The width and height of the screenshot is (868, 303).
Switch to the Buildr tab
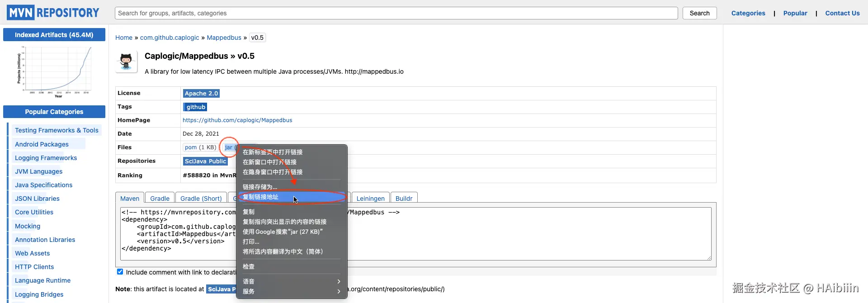point(404,199)
